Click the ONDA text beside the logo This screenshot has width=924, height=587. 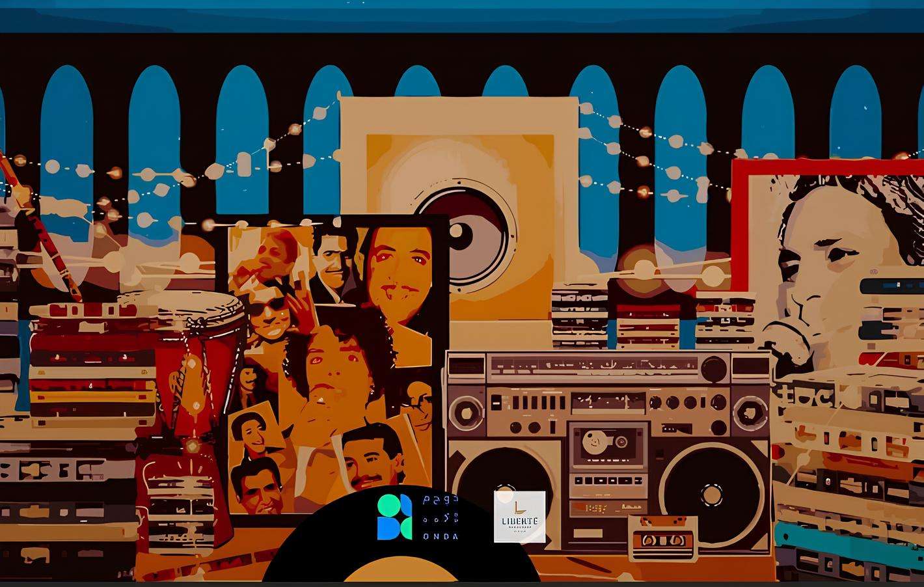[x=441, y=536]
